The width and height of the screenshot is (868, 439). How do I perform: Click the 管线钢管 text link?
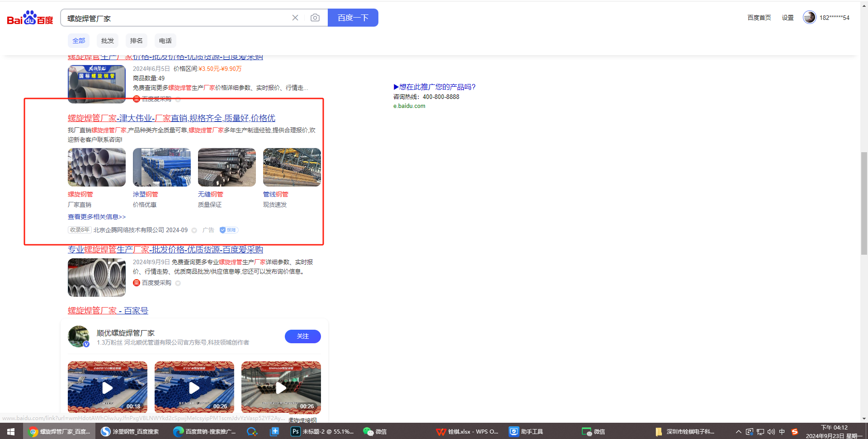276,194
